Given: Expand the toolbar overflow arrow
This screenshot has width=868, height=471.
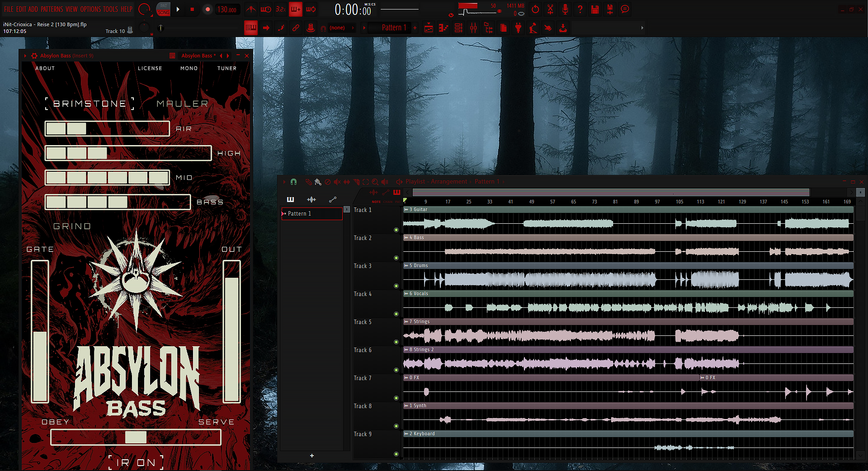Looking at the screenshot, I should [x=642, y=28].
